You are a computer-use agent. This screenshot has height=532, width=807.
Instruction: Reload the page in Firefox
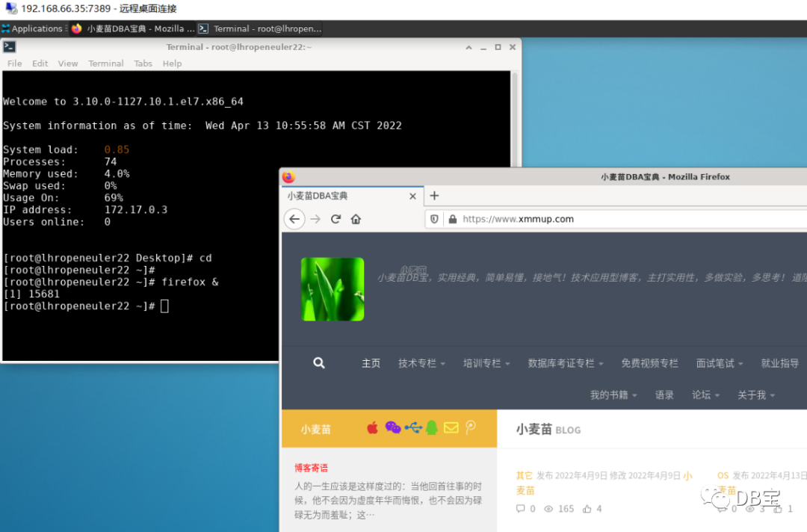coord(336,219)
